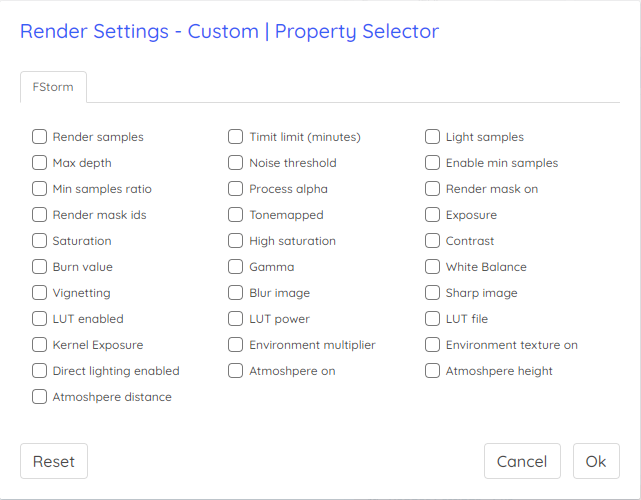This screenshot has height=500, width=641.
Task: Cancel the property selector dialog
Action: pyautogui.click(x=522, y=461)
